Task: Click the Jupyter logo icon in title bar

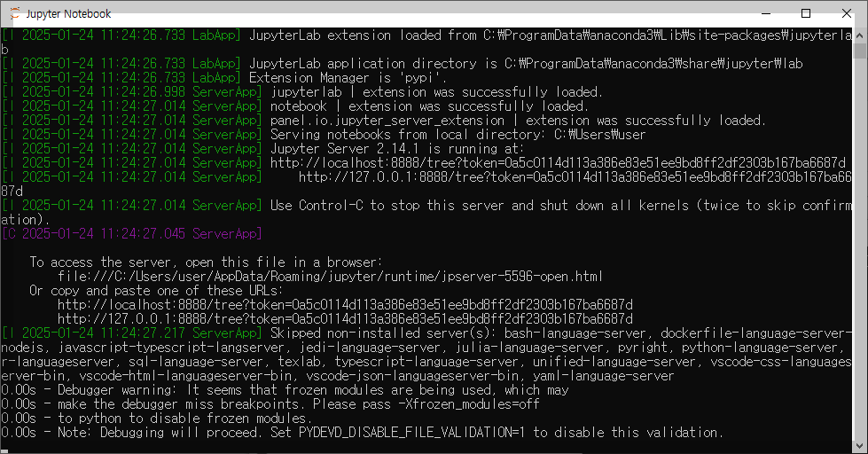Action: (x=14, y=13)
